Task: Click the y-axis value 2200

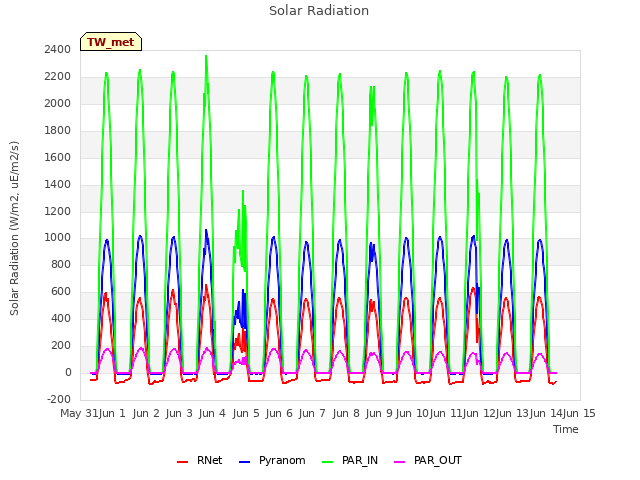Action: [58, 77]
